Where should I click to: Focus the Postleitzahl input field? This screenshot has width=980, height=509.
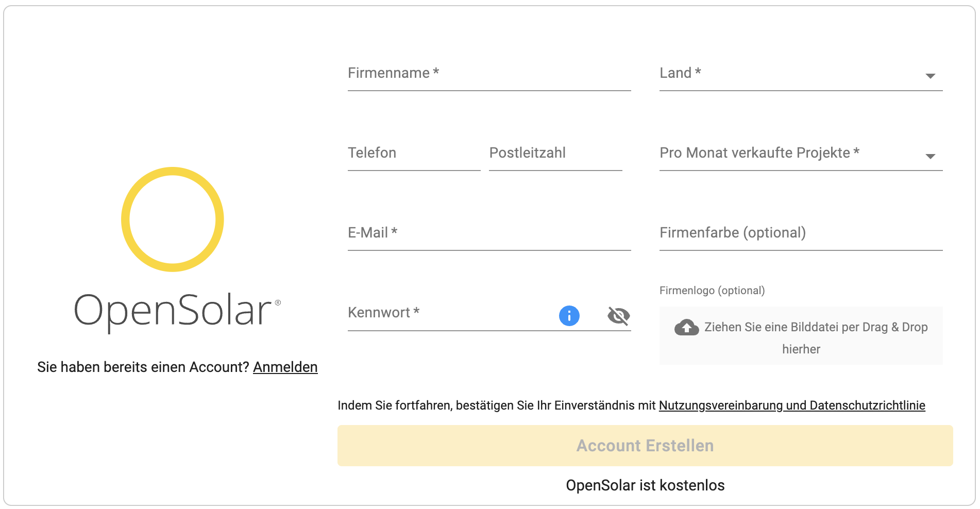point(555,155)
